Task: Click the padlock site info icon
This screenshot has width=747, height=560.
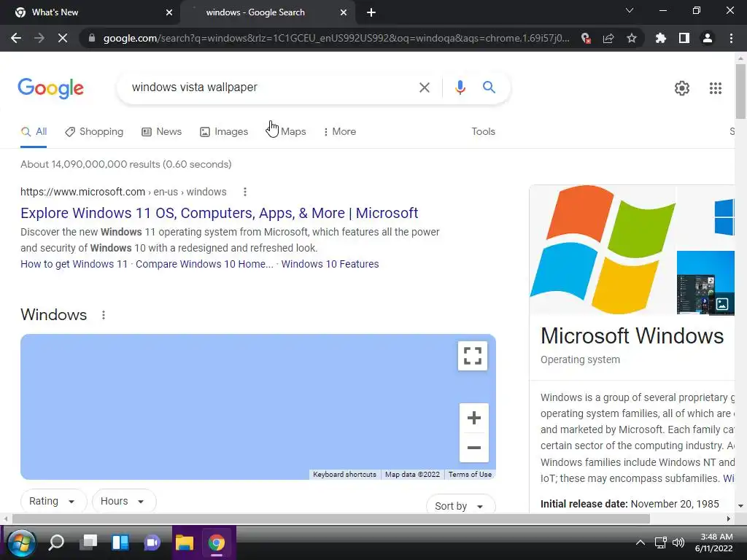Action: [x=92, y=38]
